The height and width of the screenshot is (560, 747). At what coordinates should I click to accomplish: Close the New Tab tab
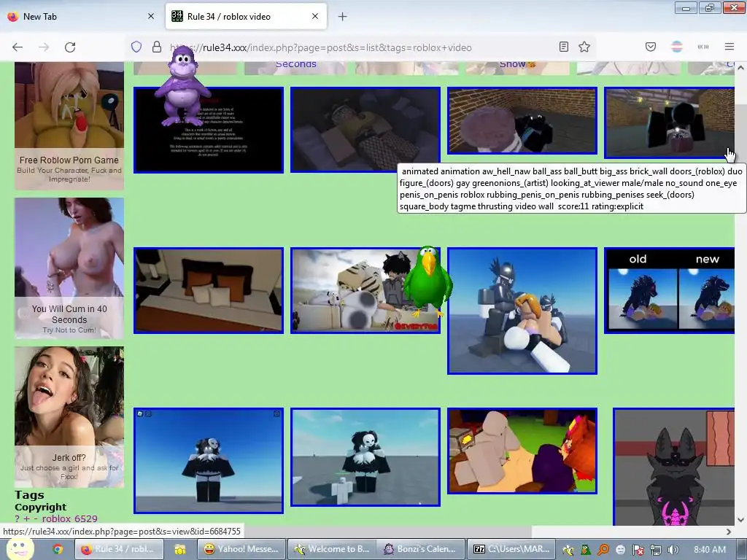[x=151, y=16]
